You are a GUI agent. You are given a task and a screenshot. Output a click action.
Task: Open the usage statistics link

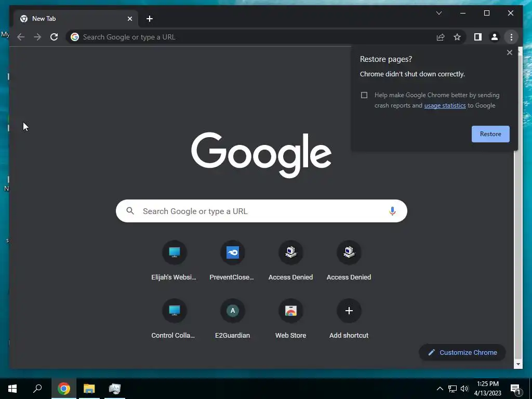pos(445,105)
